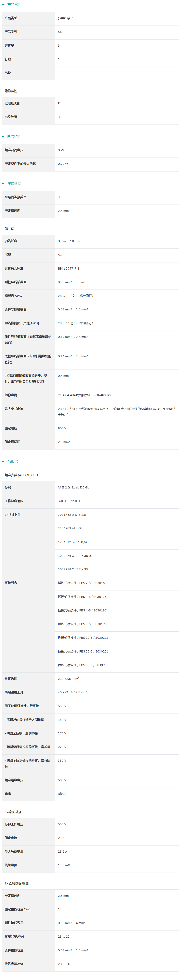Select accessory 1204517 SZF 1-0,6X3,5
Image resolution: width=180 pixels, height=980 pixels.
[x=75, y=542]
